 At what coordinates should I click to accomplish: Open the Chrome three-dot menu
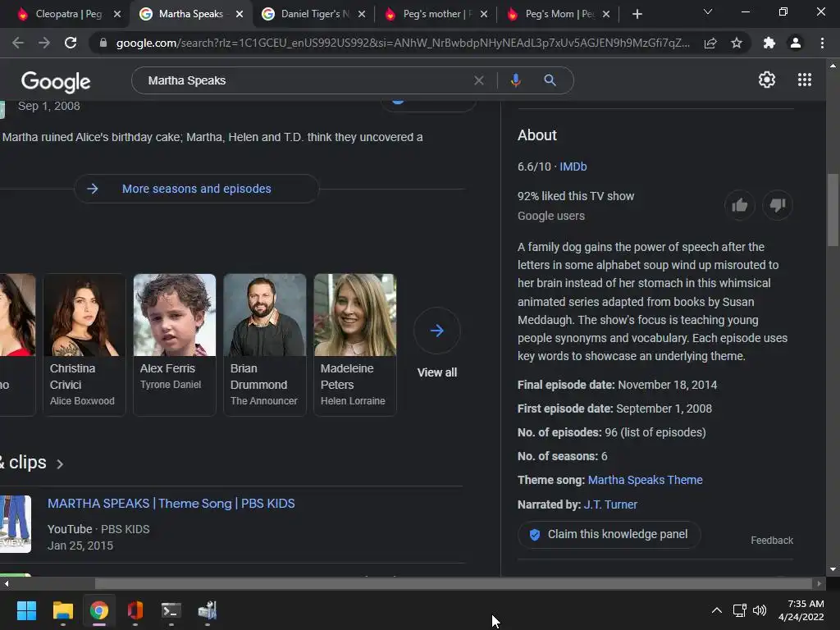[x=822, y=43]
